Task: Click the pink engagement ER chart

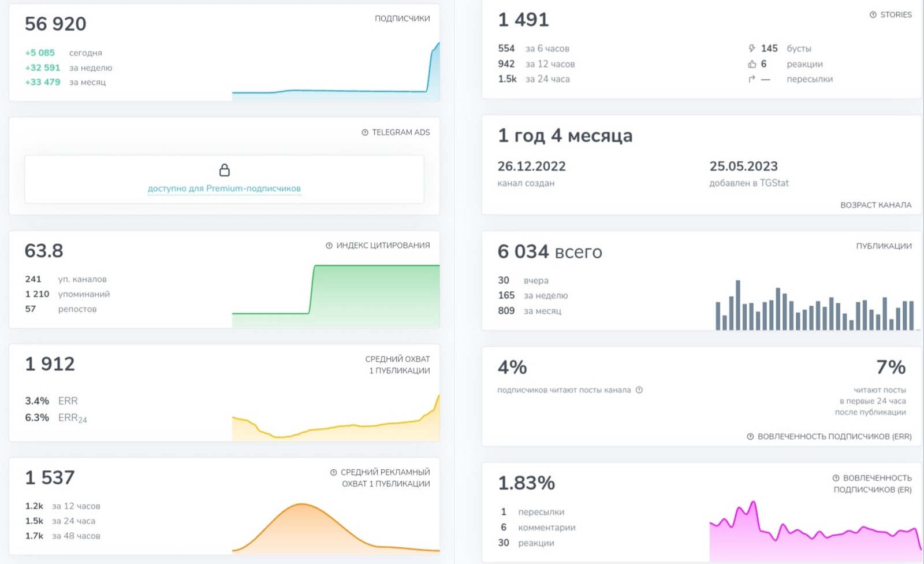Action: coord(815,531)
